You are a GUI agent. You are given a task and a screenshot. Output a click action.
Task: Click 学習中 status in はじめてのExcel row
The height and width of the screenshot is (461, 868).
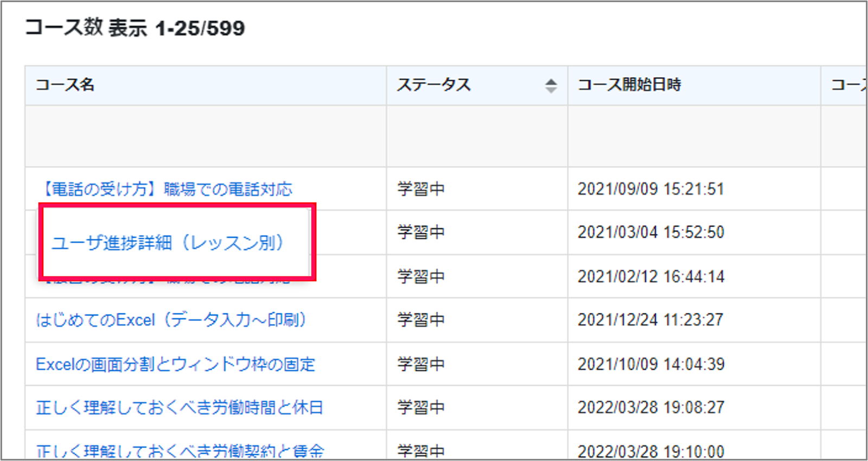coord(421,320)
